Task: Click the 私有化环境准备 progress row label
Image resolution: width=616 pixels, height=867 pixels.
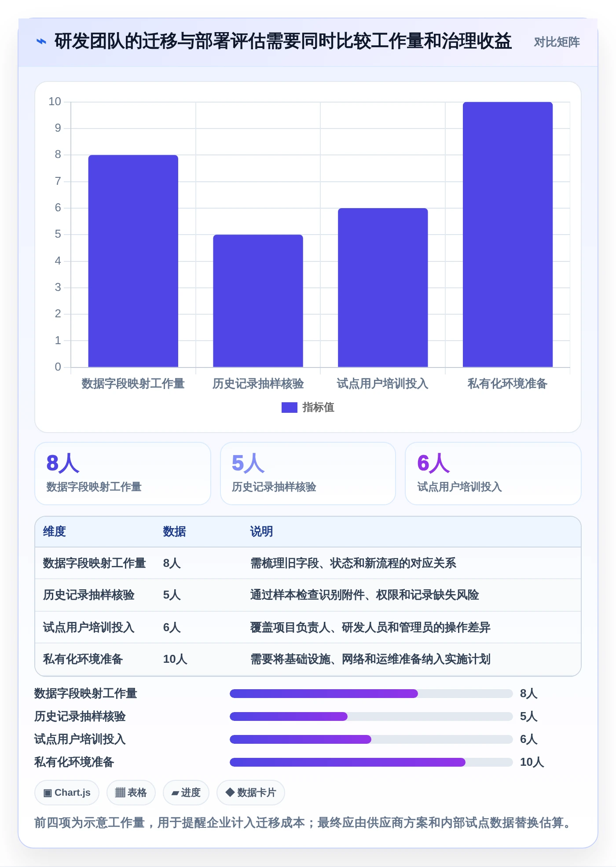Action: (x=74, y=762)
